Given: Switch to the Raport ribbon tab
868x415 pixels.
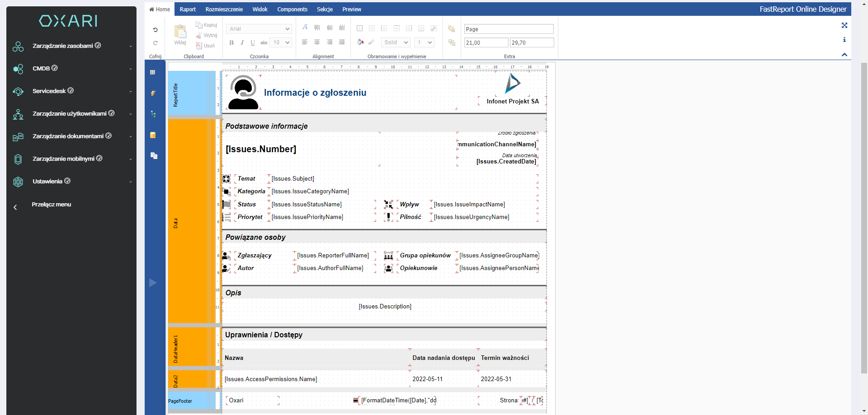Looking at the screenshot, I should pyautogui.click(x=188, y=9).
